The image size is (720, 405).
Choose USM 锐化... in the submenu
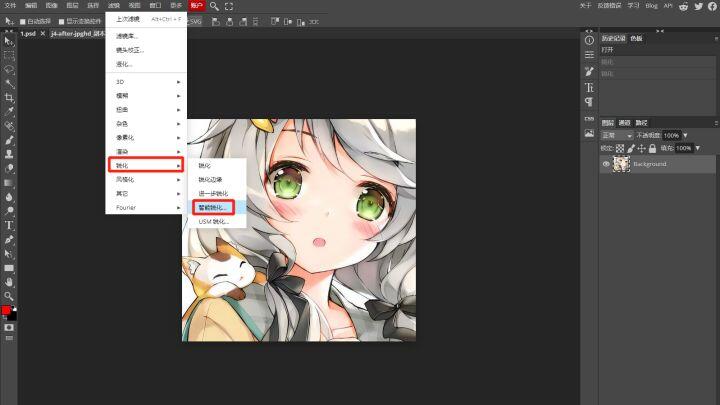[217, 221]
